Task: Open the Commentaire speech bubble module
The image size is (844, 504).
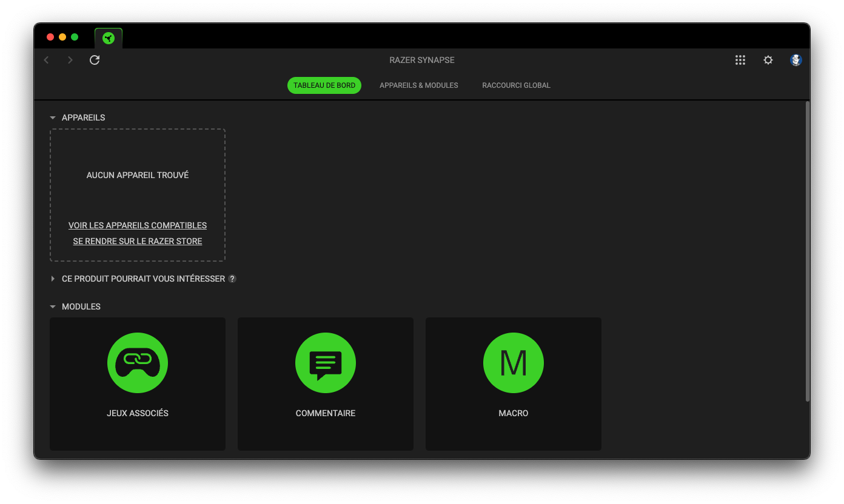Action: tap(326, 363)
